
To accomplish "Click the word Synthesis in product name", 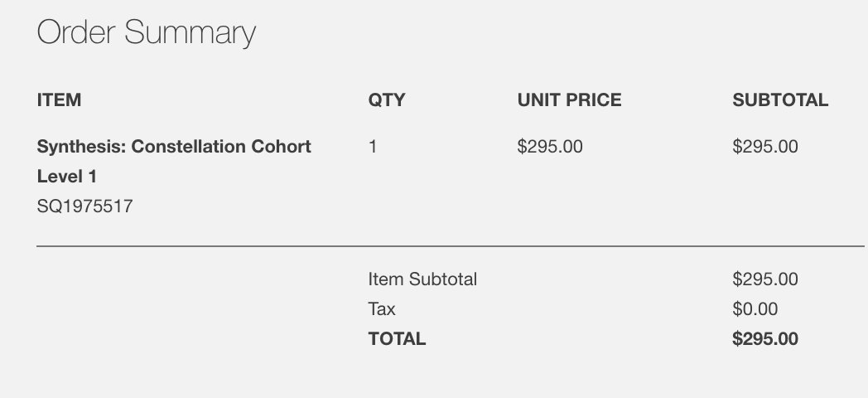I will point(81,147).
